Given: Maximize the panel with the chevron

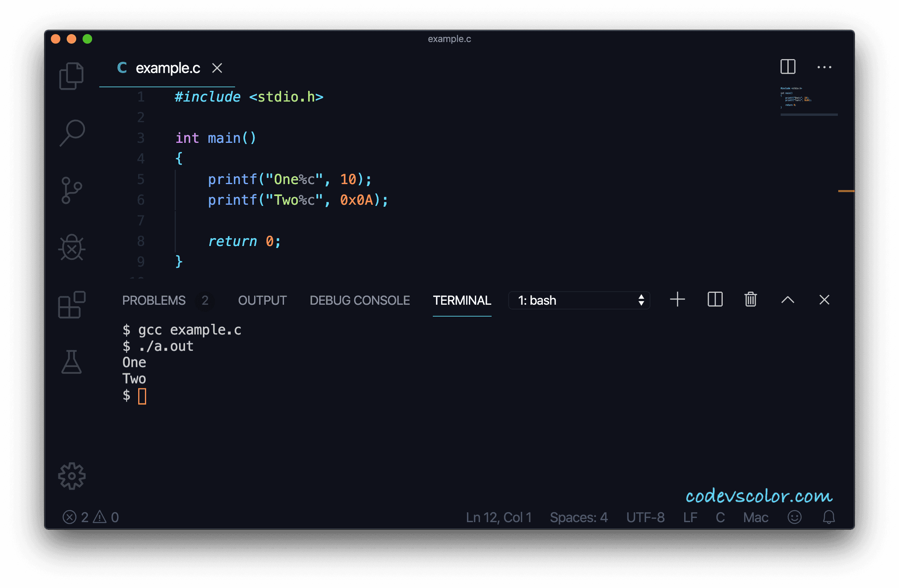Looking at the screenshot, I should pos(788,300).
